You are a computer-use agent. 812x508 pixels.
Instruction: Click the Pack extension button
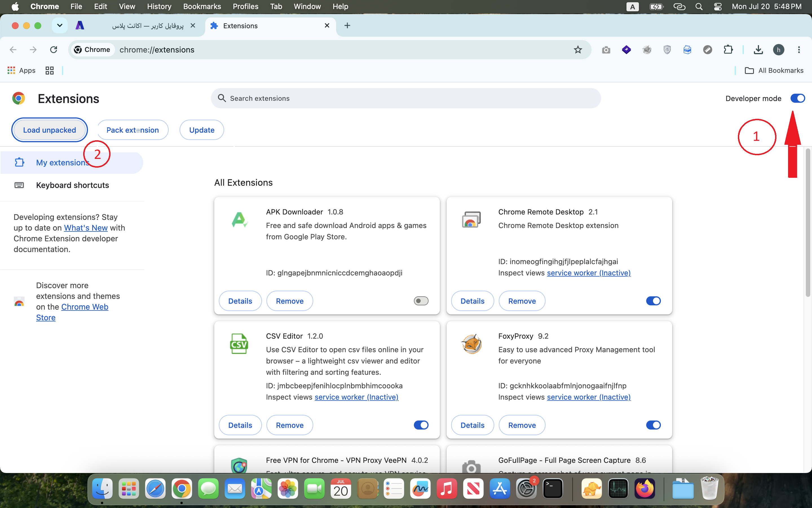[133, 130]
